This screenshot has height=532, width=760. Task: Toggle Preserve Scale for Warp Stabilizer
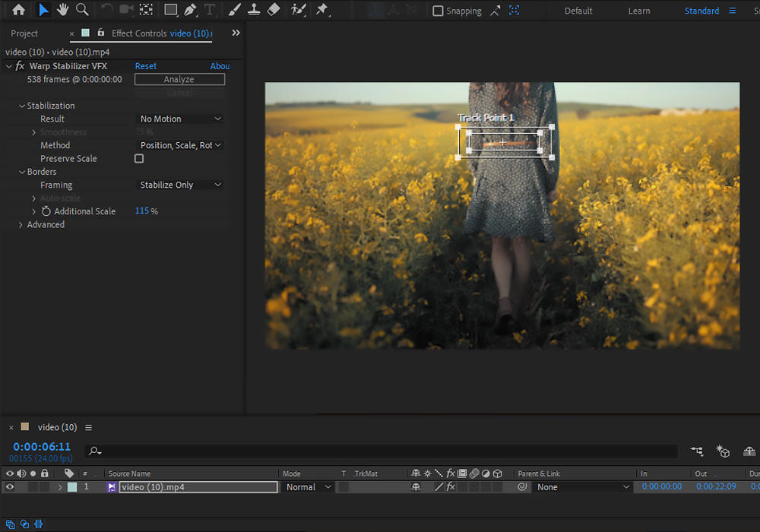(139, 158)
